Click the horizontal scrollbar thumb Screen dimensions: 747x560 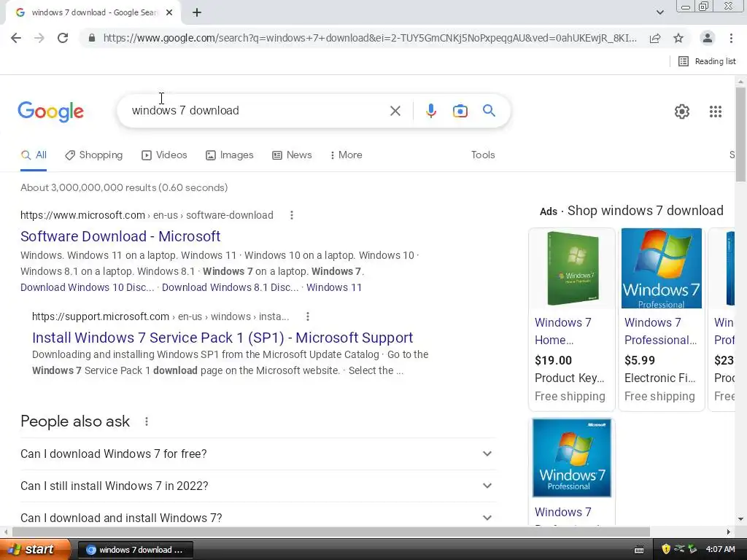(330, 532)
